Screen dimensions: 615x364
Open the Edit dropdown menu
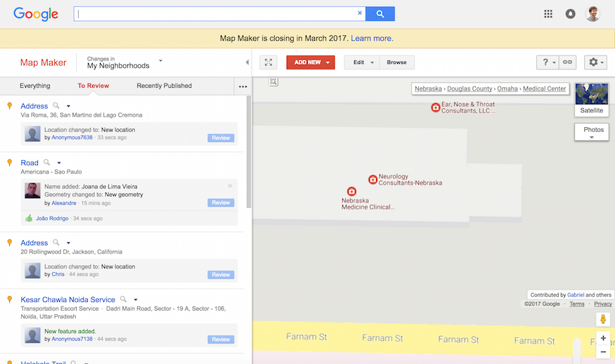362,63
